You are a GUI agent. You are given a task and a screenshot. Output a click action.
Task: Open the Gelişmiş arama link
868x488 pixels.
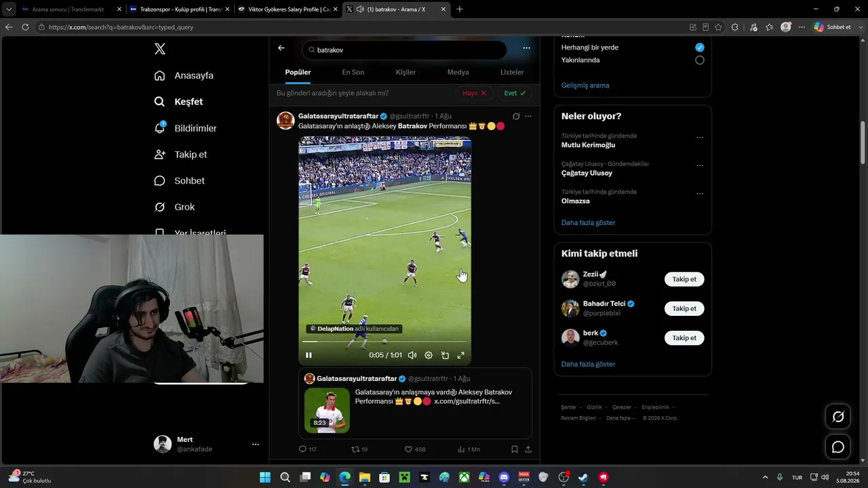[585, 85]
